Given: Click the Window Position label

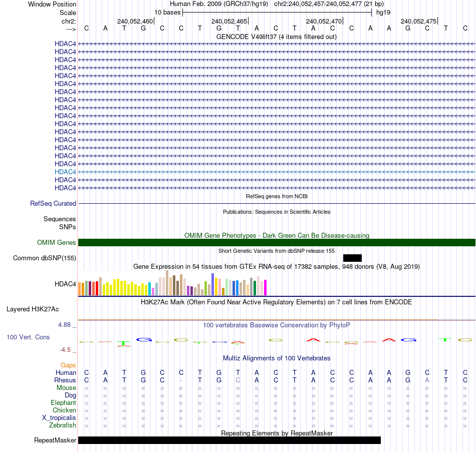Looking at the screenshot, I should point(52,4).
